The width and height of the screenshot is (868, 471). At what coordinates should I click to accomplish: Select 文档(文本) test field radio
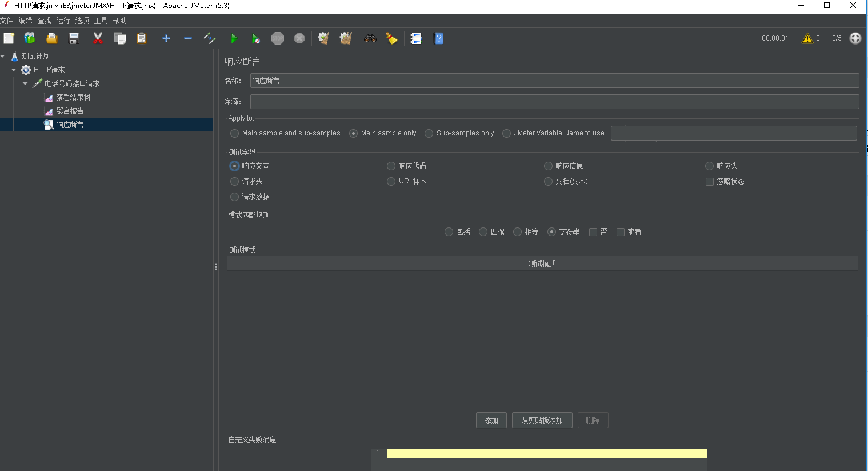pyautogui.click(x=566, y=181)
